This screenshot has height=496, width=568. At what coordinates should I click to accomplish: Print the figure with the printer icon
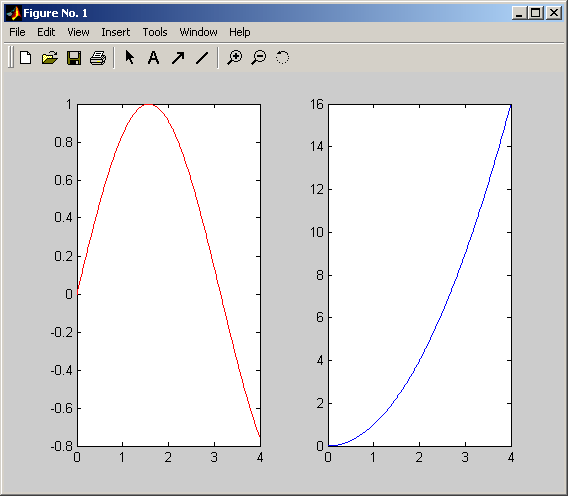tap(98, 58)
